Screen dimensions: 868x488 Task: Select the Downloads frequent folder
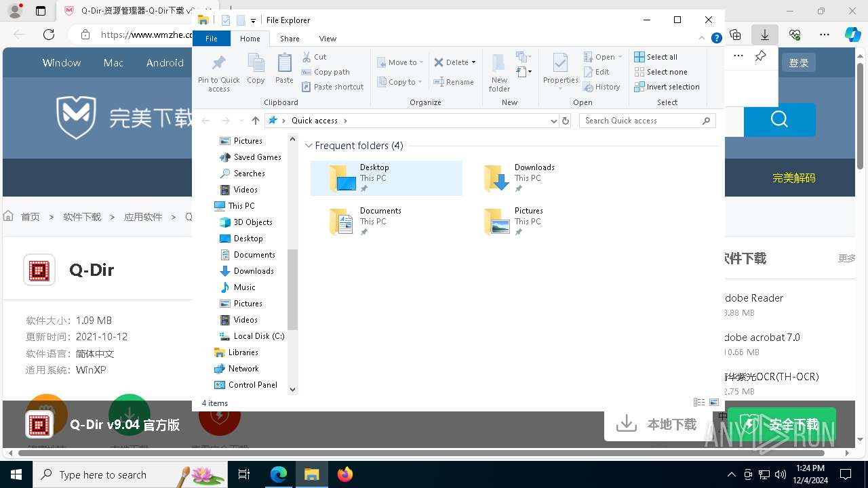pyautogui.click(x=541, y=178)
